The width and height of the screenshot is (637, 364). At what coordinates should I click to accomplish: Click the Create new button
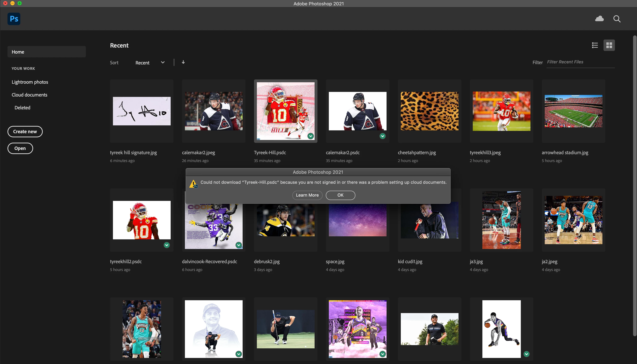click(25, 131)
